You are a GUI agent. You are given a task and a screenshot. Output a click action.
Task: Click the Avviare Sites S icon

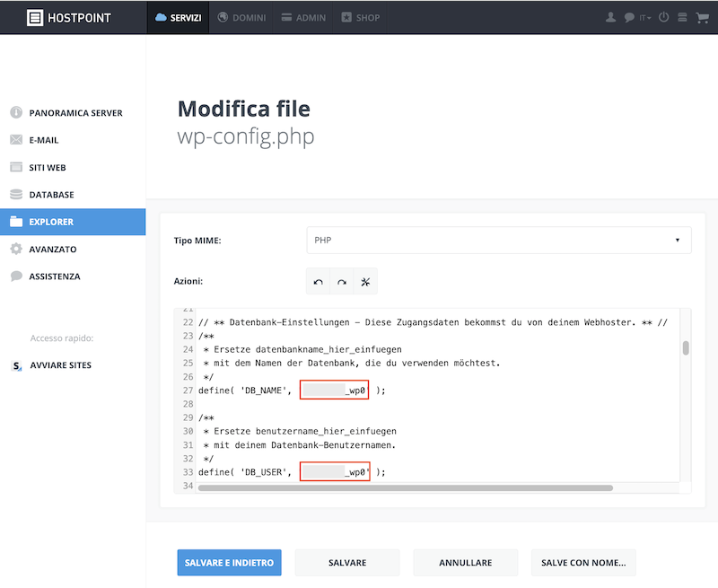[16, 365]
